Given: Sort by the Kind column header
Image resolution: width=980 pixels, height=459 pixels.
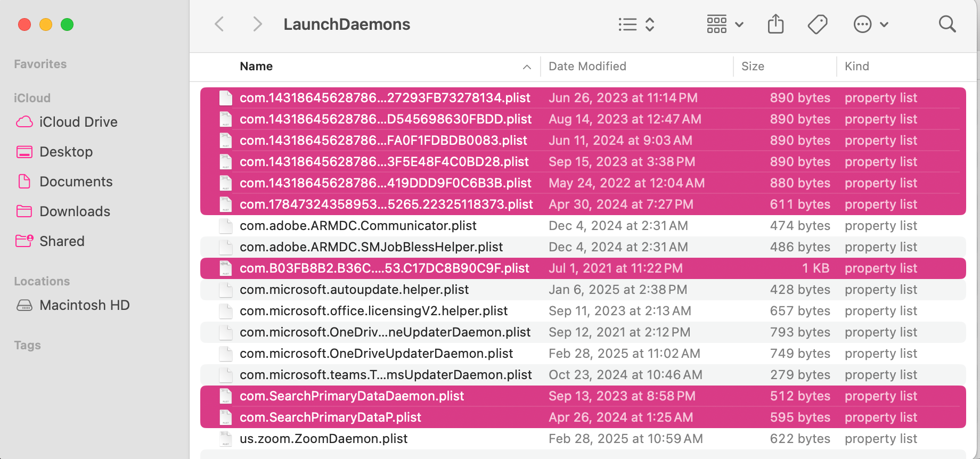Looking at the screenshot, I should coord(856,67).
